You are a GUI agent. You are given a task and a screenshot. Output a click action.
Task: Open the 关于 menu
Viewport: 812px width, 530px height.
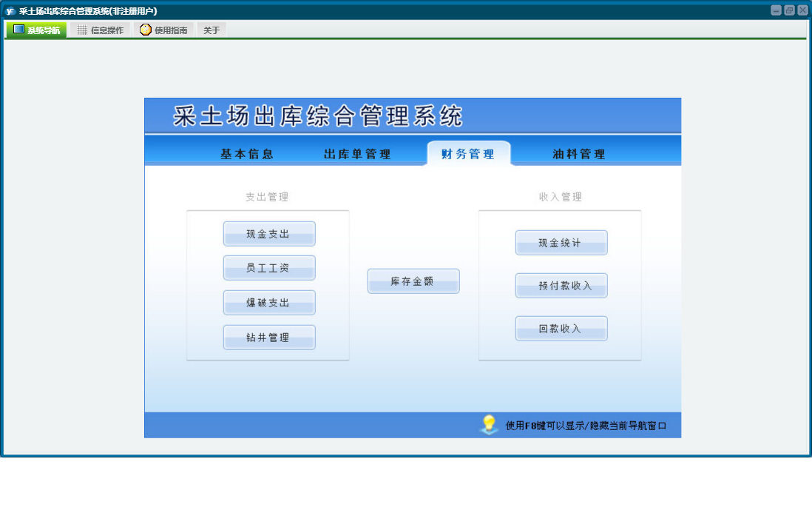pos(212,30)
